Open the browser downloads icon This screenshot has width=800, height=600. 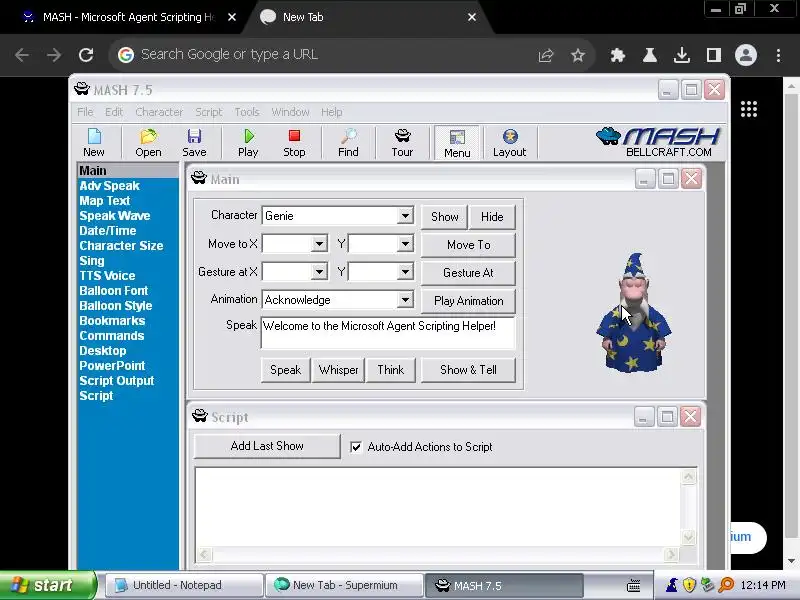[682, 55]
